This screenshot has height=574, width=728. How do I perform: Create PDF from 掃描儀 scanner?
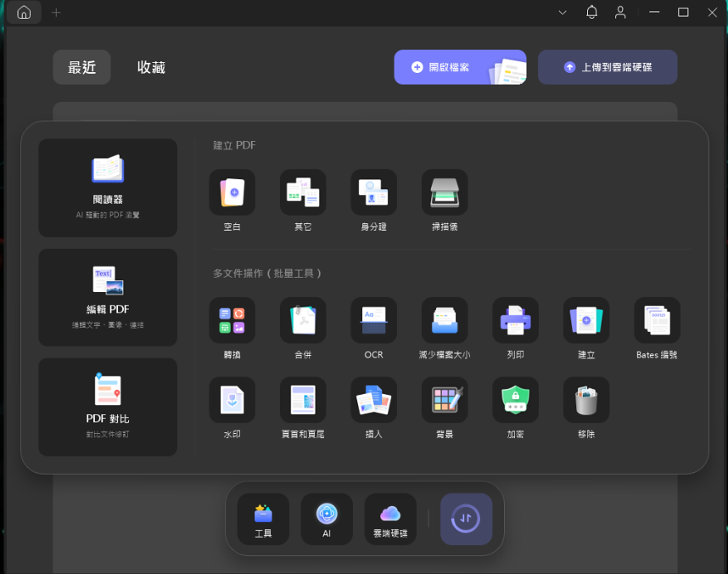click(x=445, y=192)
